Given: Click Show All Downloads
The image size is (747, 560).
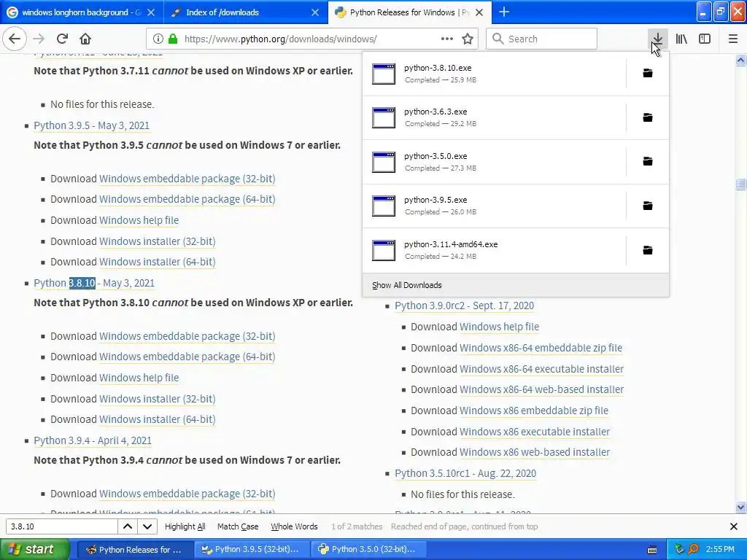Looking at the screenshot, I should pyautogui.click(x=407, y=285).
